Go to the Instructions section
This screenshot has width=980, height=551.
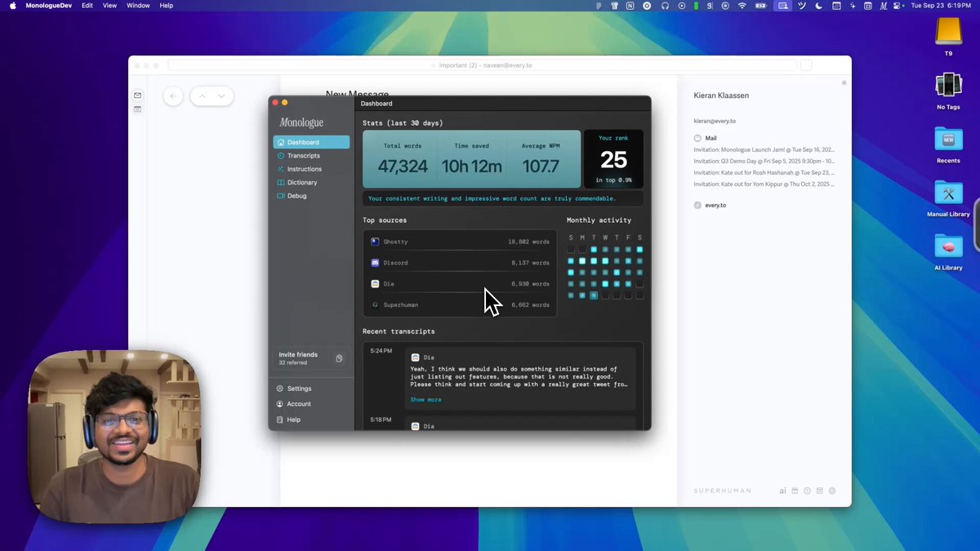(304, 169)
